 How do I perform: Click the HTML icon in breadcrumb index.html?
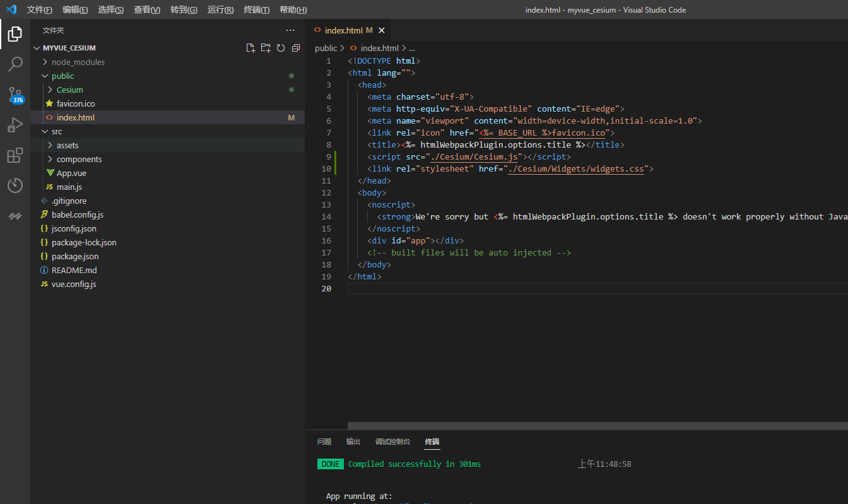tap(353, 48)
